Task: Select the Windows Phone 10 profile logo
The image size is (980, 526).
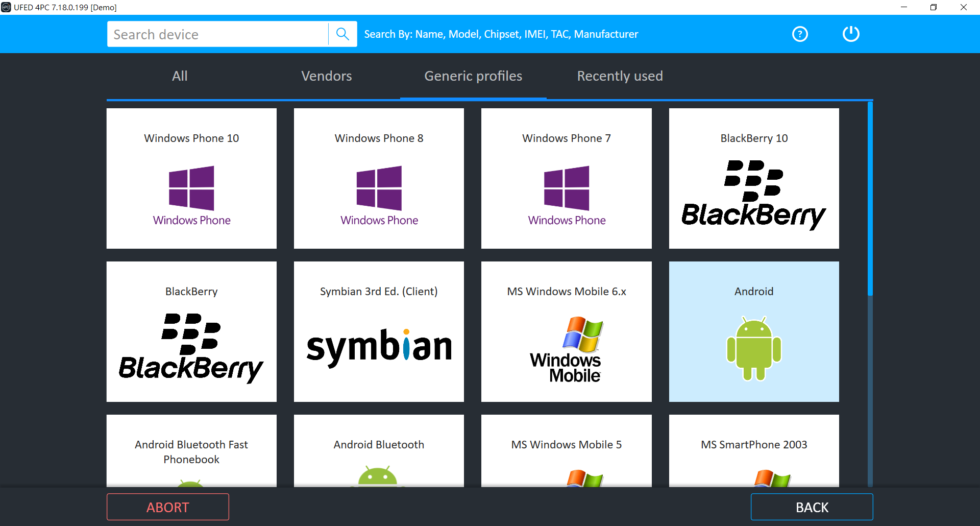Action: tap(191, 196)
